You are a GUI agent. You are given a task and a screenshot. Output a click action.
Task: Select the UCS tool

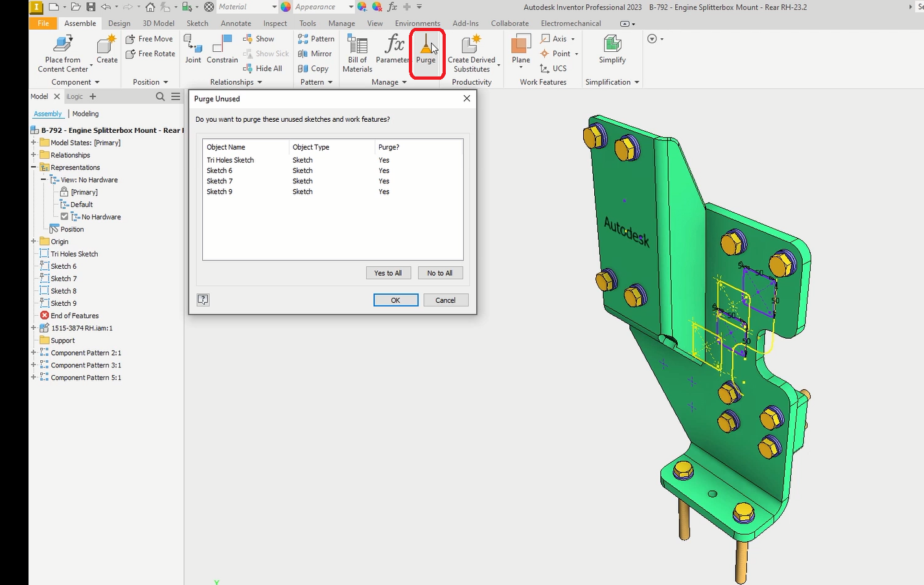point(553,69)
